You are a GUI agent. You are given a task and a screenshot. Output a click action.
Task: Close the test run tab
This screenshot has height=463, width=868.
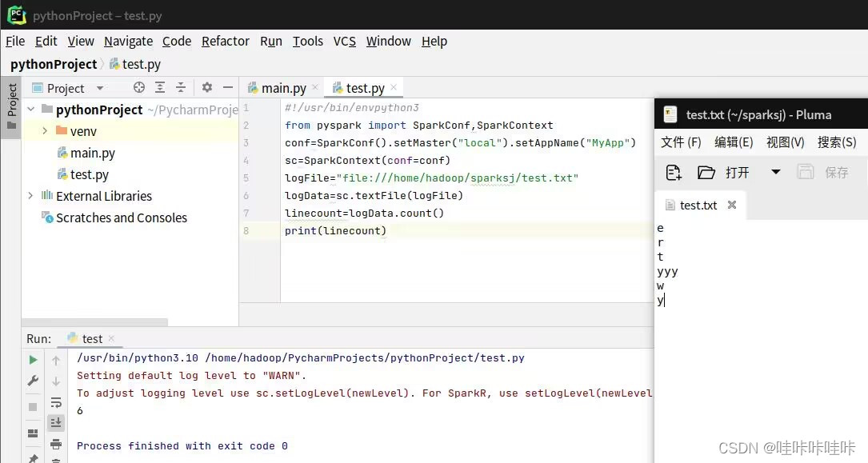[111, 338]
